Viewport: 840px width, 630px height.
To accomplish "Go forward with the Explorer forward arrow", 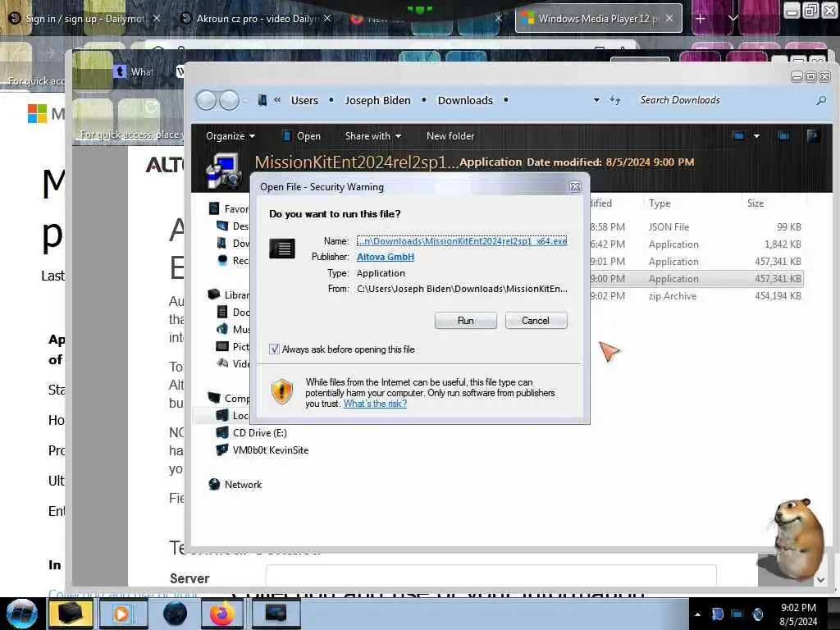I will click(230, 100).
